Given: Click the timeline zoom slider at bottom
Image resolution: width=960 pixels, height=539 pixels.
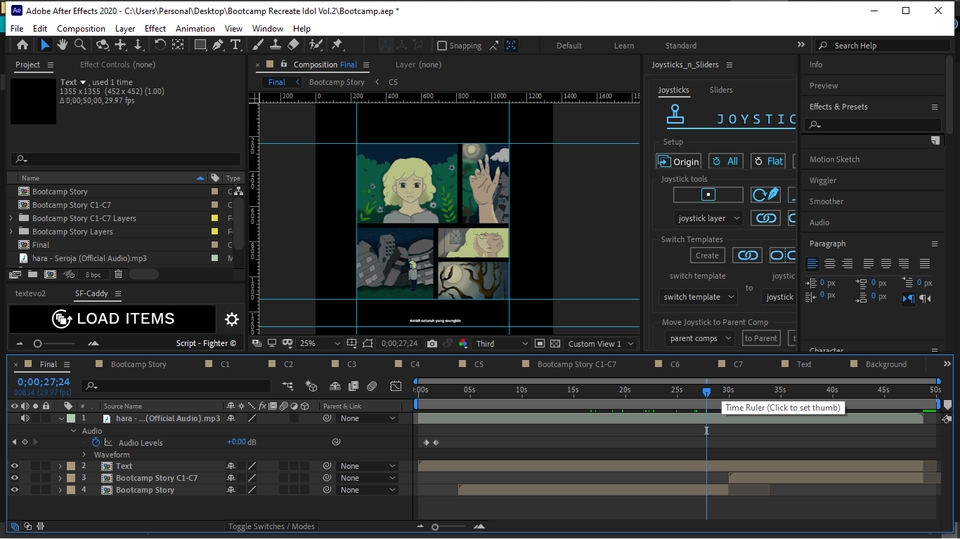Looking at the screenshot, I should 449,527.
